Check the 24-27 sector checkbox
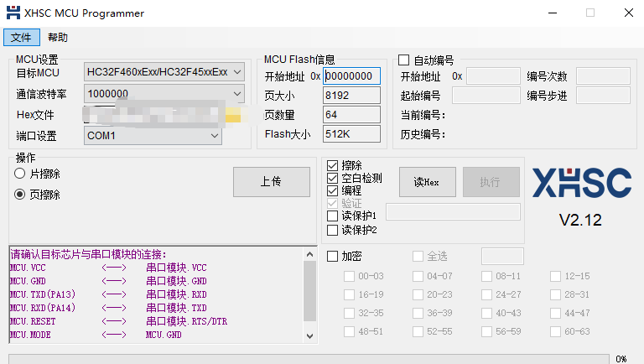The image size is (644, 364). tap(486, 294)
